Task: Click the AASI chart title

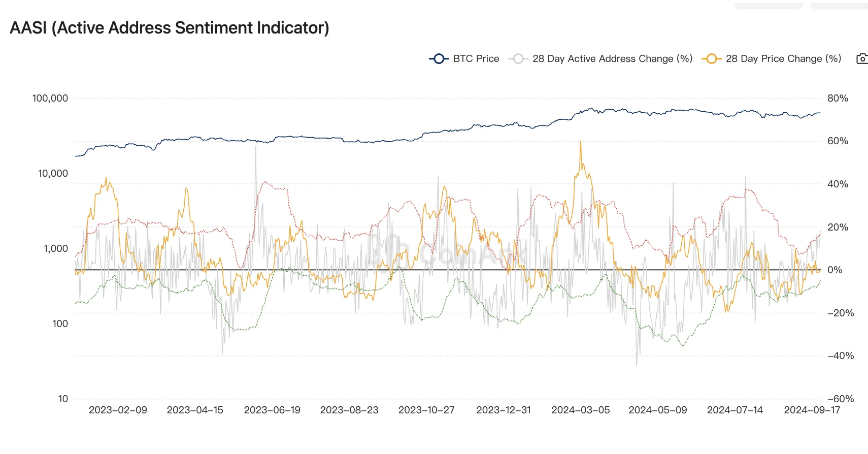Action: pos(170,27)
